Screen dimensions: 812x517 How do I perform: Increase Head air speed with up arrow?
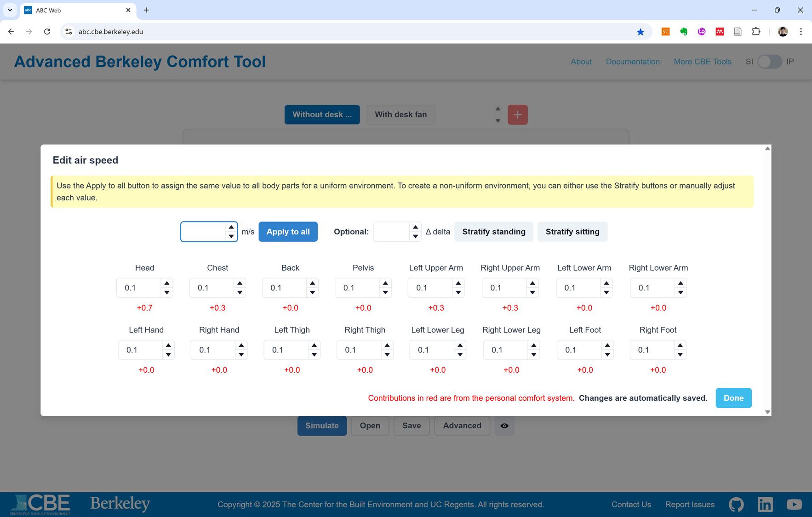pyautogui.click(x=167, y=283)
